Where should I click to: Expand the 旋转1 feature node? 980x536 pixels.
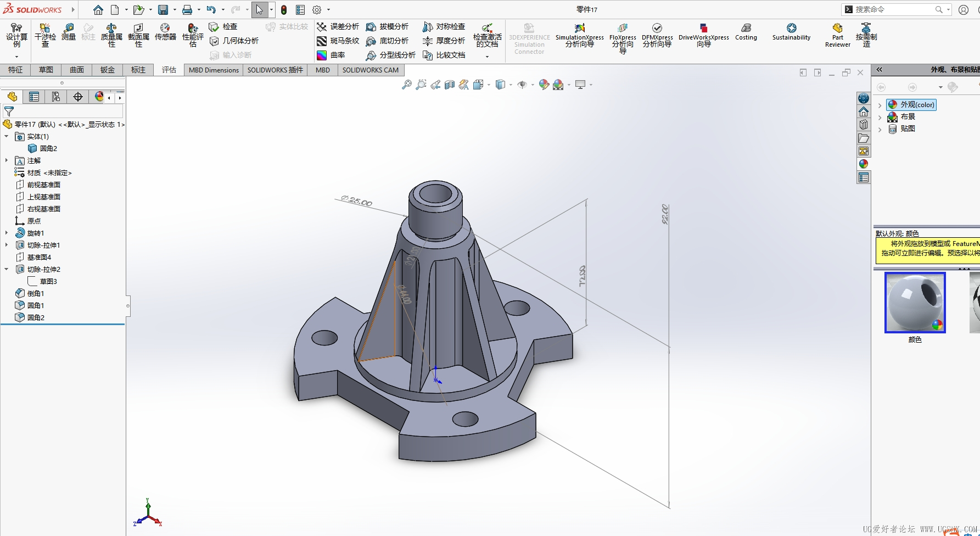7,233
